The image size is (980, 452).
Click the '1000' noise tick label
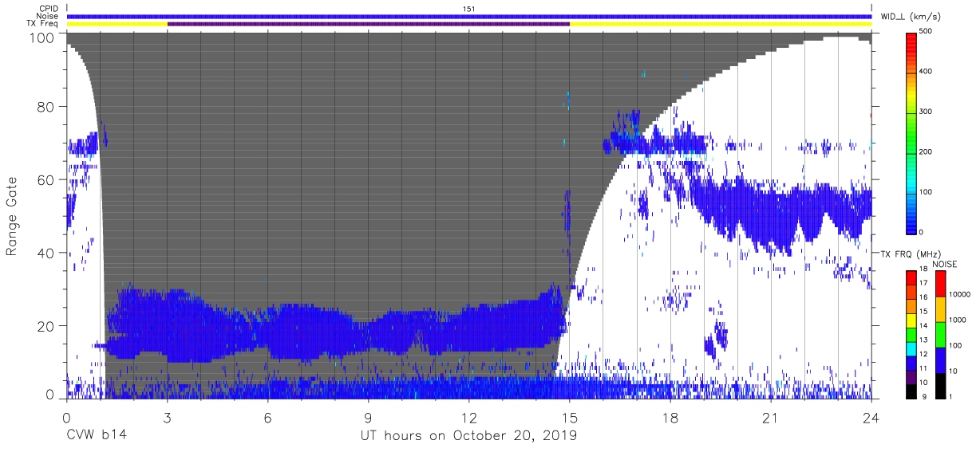tap(959, 320)
